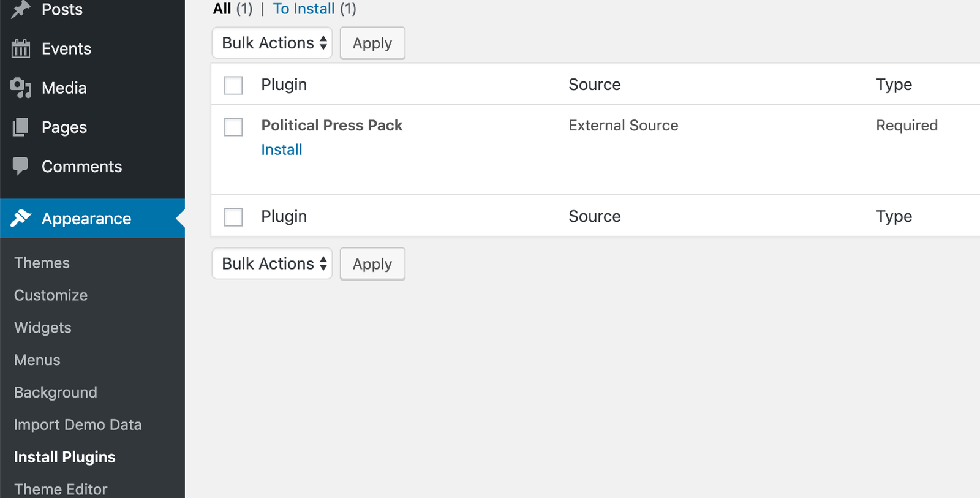Click the Source column label in footer
Viewport: 980px width, 498px height.
595,216
